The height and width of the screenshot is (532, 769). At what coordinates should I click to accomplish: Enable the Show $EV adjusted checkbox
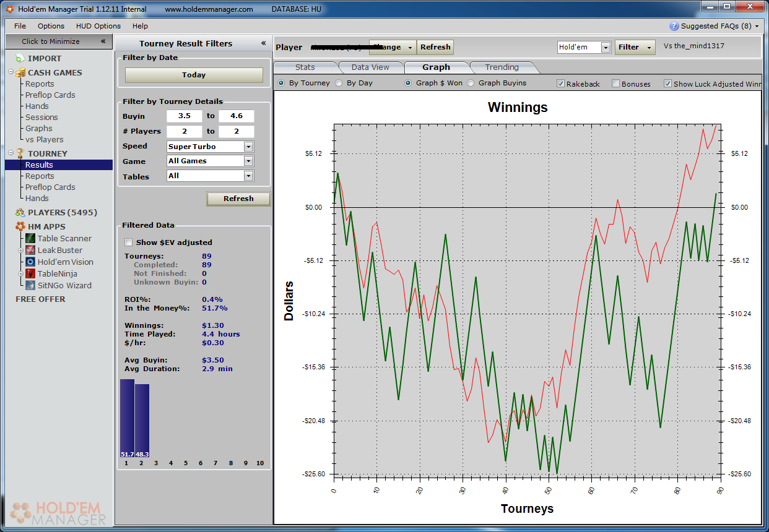tap(129, 242)
